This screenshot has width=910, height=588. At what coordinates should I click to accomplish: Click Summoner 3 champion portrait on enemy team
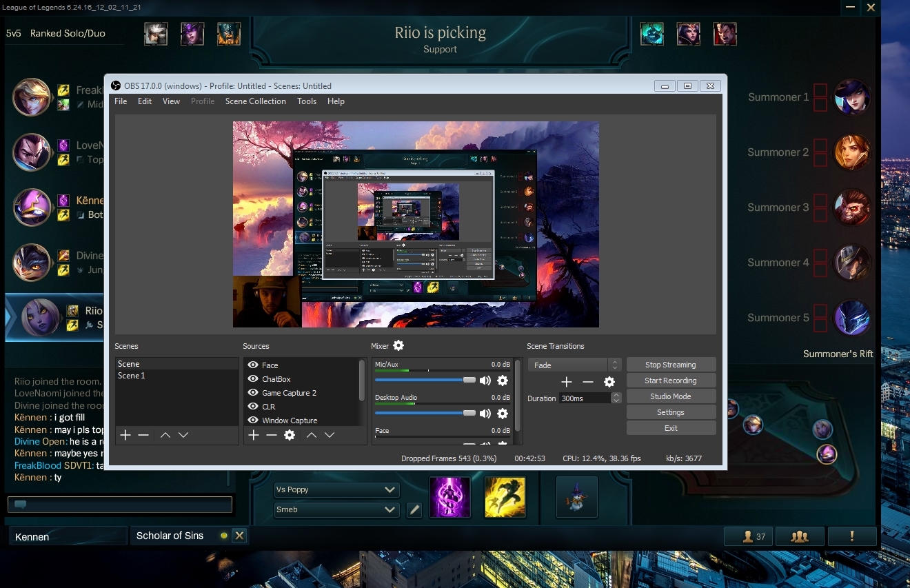pyautogui.click(x=852, y=207)
